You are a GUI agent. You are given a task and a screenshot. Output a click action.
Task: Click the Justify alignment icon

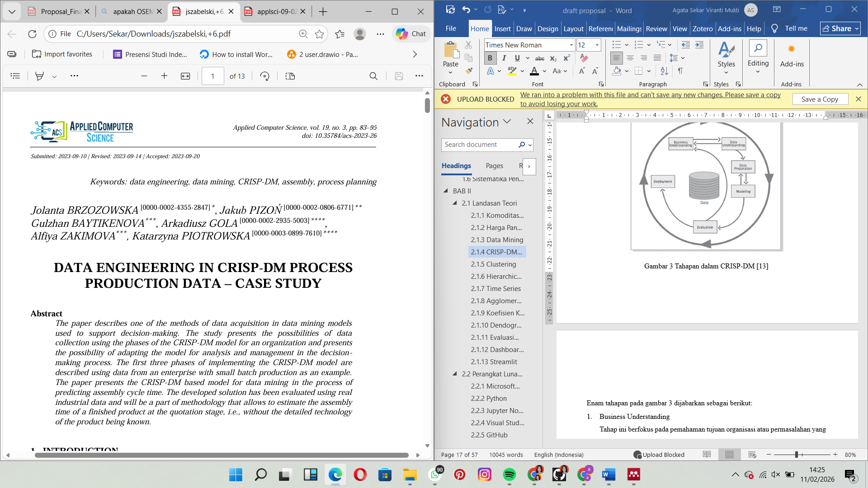(x=657, y=58)
